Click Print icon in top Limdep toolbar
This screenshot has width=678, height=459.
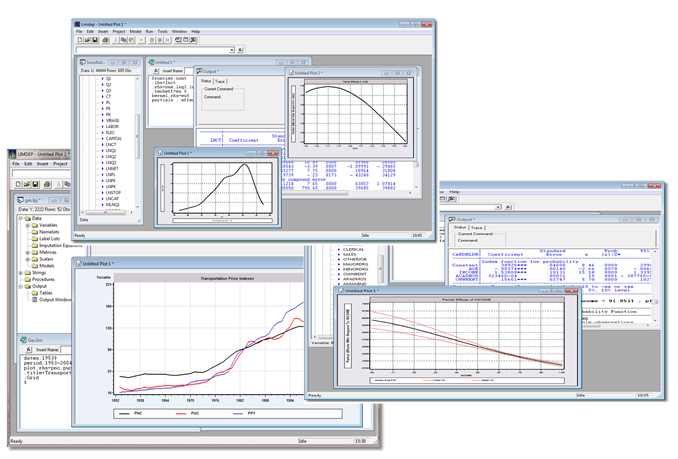[x=106, y=40]
